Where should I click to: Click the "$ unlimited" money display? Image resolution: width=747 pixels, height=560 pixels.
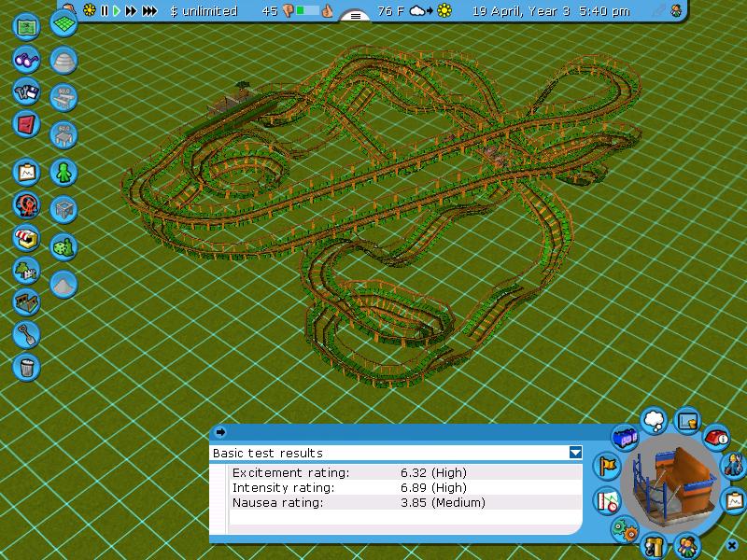pos(204,11)
